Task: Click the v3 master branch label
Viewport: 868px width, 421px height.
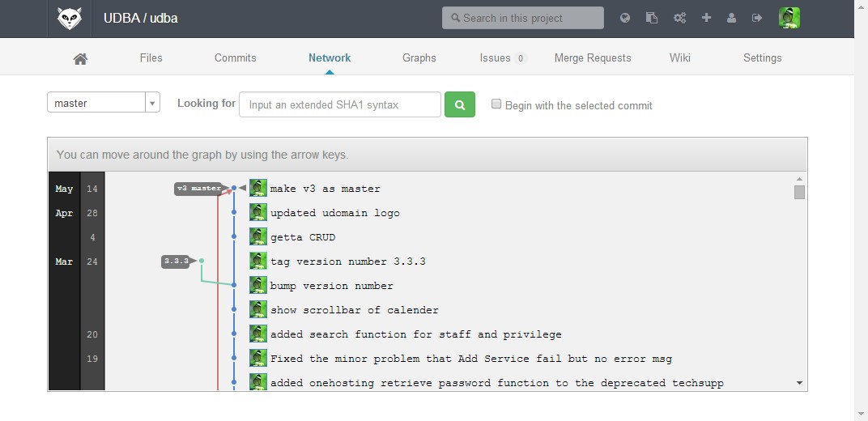Action: pyautogui.click(x=199, y=188)
